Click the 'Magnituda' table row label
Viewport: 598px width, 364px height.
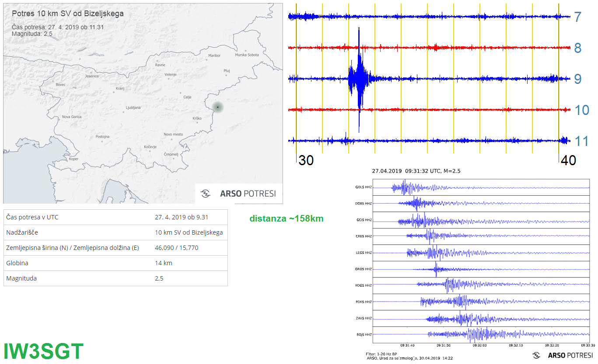click(x=21, y=278)
